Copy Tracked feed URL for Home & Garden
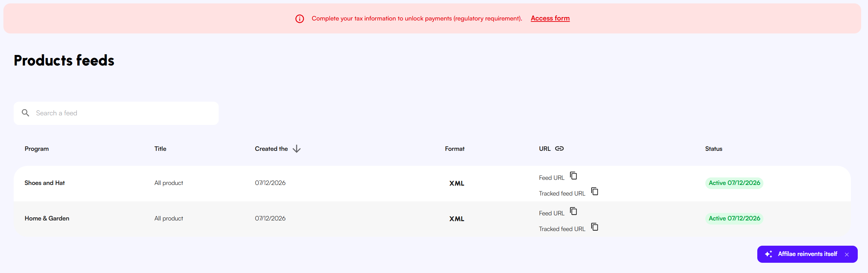 click(x=595, y=227)
